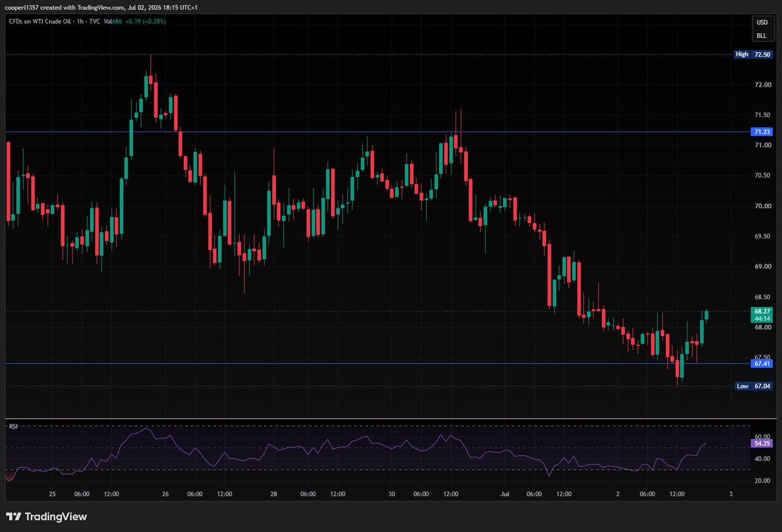Click the 71.50 price axis label

(x=762, y=115)
